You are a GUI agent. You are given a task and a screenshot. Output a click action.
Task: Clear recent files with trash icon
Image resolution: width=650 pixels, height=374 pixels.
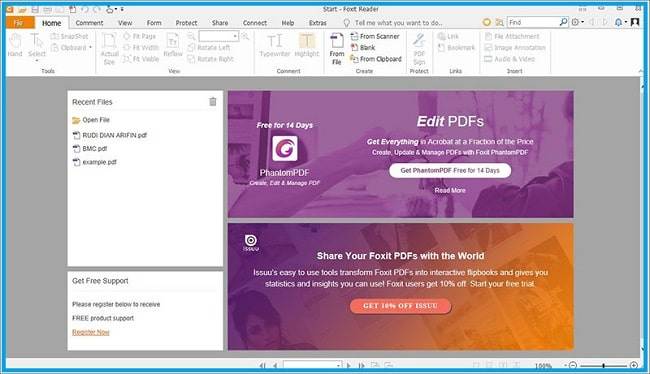click(x=213, y=102)
